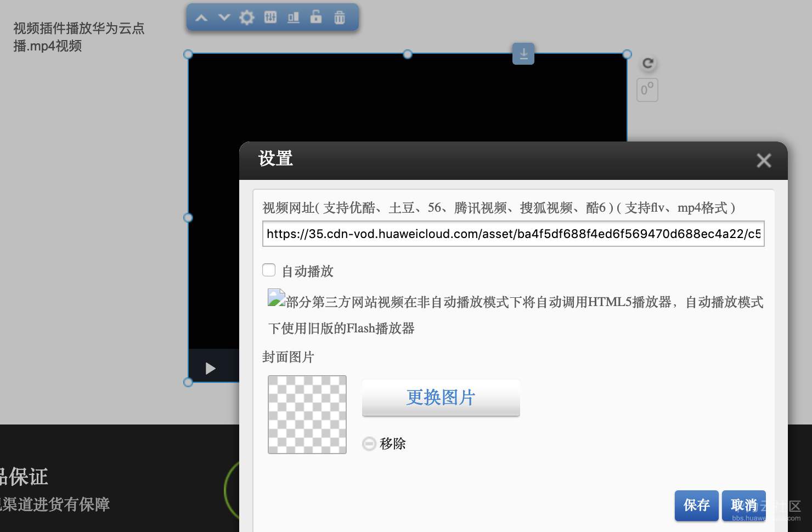This screenshot has height=532, width=812.
Task: Lock the video widget with the padlock icon
Action: tap(316, 17)
